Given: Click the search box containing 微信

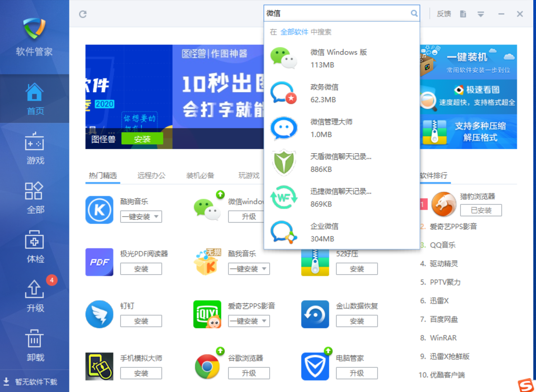Looking at the screenshot, I should (336, 14).
